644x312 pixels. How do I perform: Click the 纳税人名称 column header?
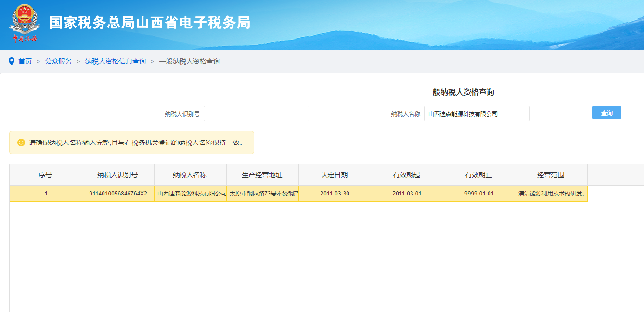190,175
